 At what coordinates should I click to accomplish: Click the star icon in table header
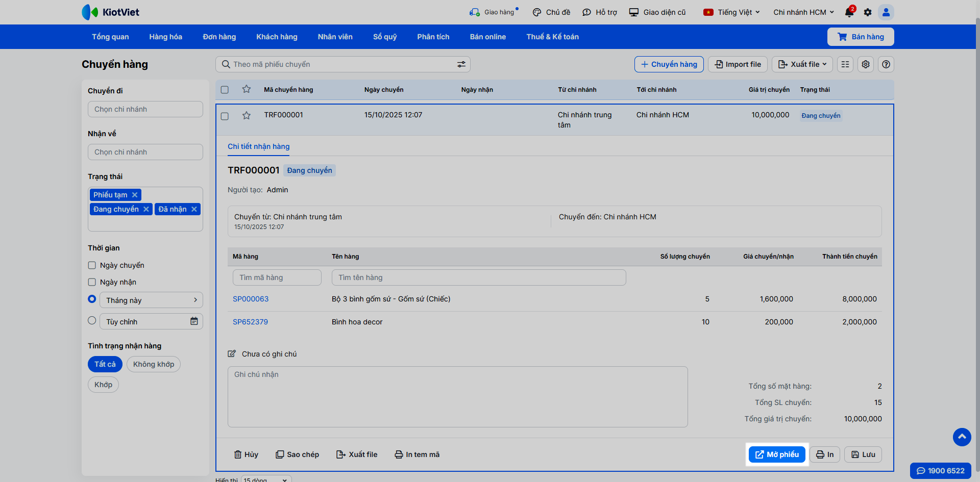(247, 89)
